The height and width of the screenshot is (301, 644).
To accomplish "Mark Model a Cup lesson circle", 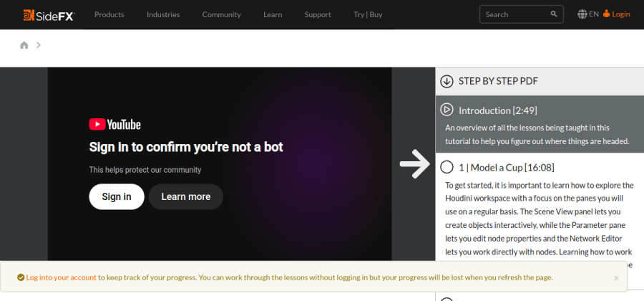I will pos(447,167).
